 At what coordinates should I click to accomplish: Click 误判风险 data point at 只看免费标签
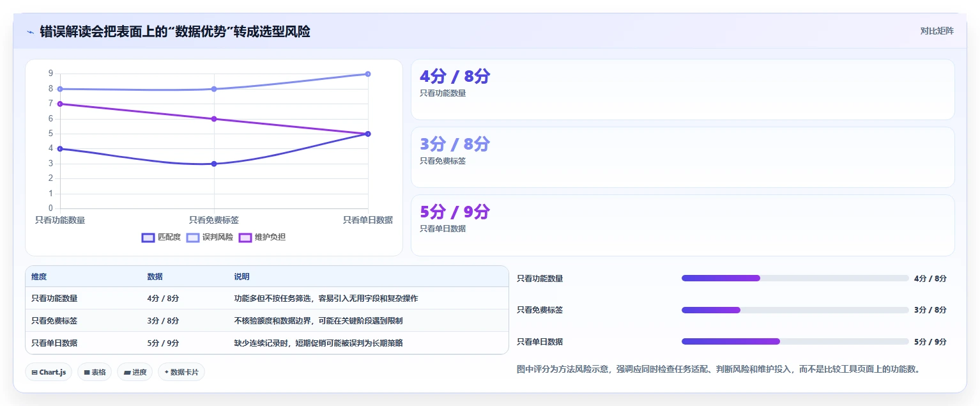click(x=214, y=89)
